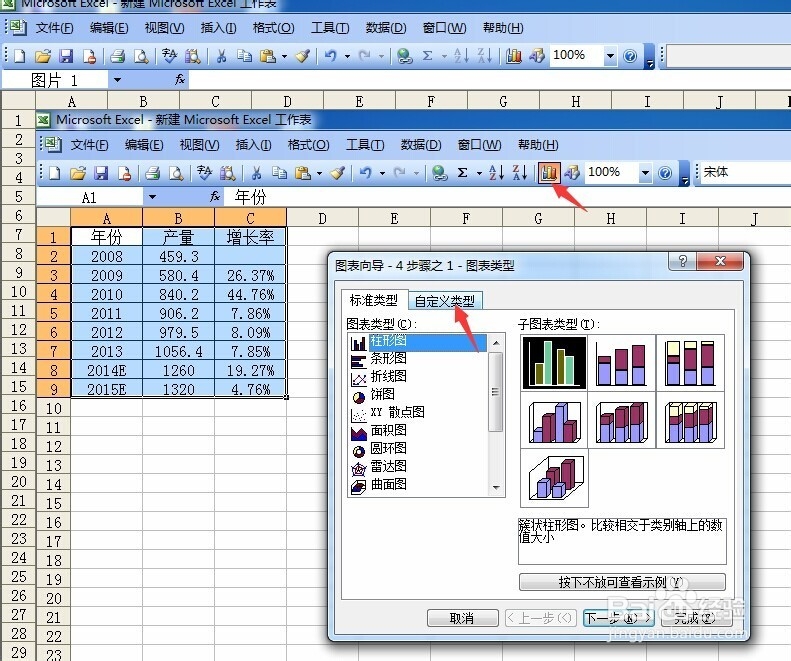The height and width of the screenshot is (661, 791).
Task: Open the AutoSum functions arrow in embedded toolbar
Action: tap(479, 174)
